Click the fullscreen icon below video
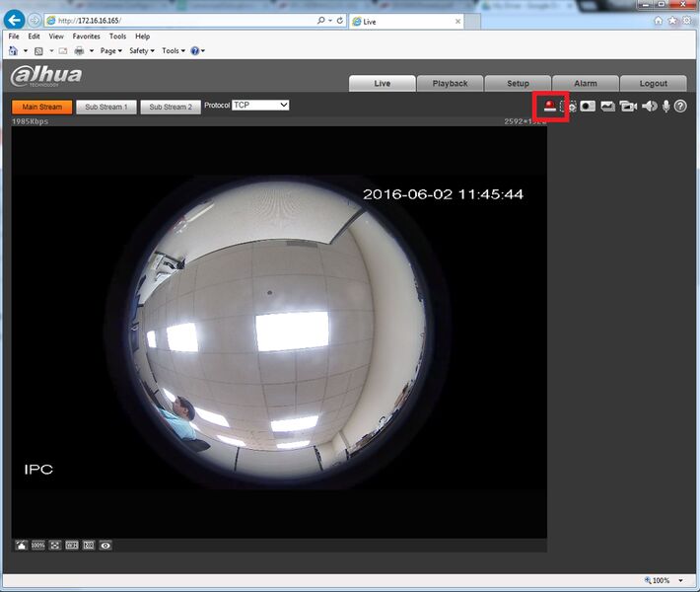This screenshot has width=700, height=592. pyautogui.click(x=55, y=545)
